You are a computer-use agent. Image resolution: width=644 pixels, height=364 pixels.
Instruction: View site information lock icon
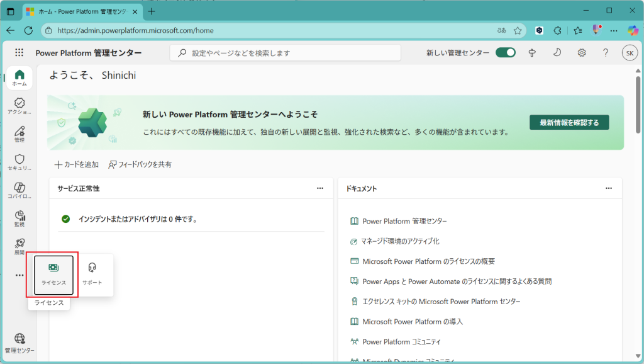[48, 30]
